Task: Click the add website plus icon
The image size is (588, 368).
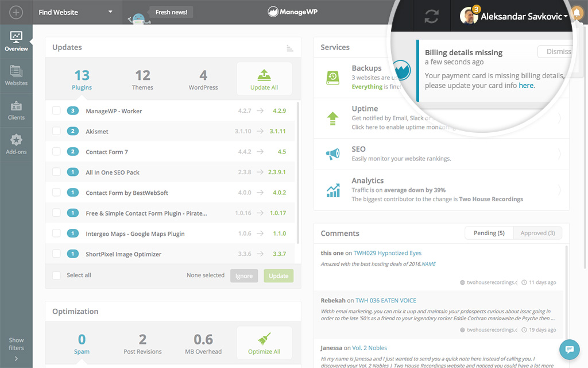Action: (16, 12)
